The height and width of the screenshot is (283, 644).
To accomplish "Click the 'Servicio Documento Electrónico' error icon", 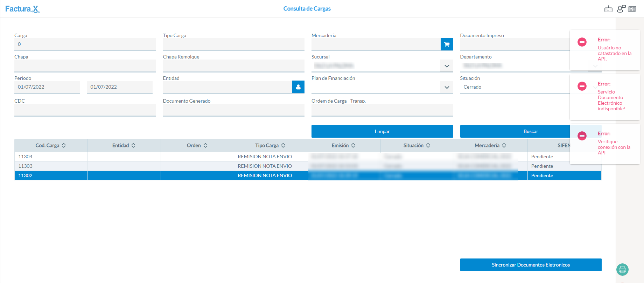I will (582, 86).
